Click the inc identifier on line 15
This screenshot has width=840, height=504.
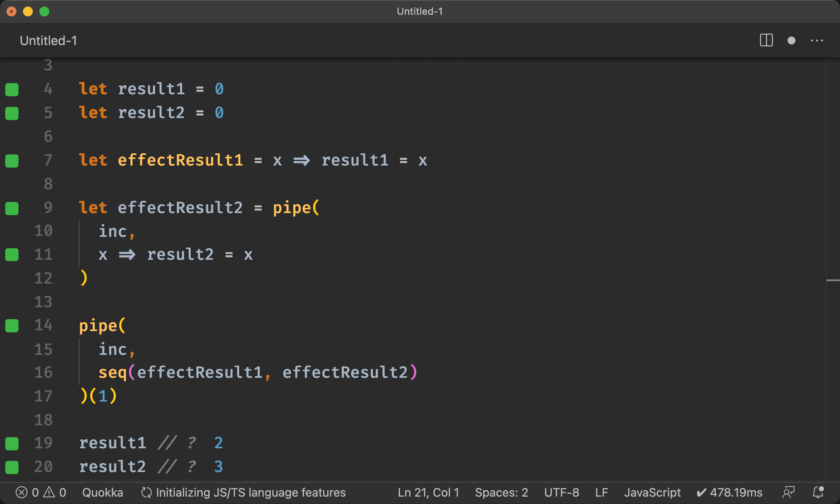click(113, 349)
